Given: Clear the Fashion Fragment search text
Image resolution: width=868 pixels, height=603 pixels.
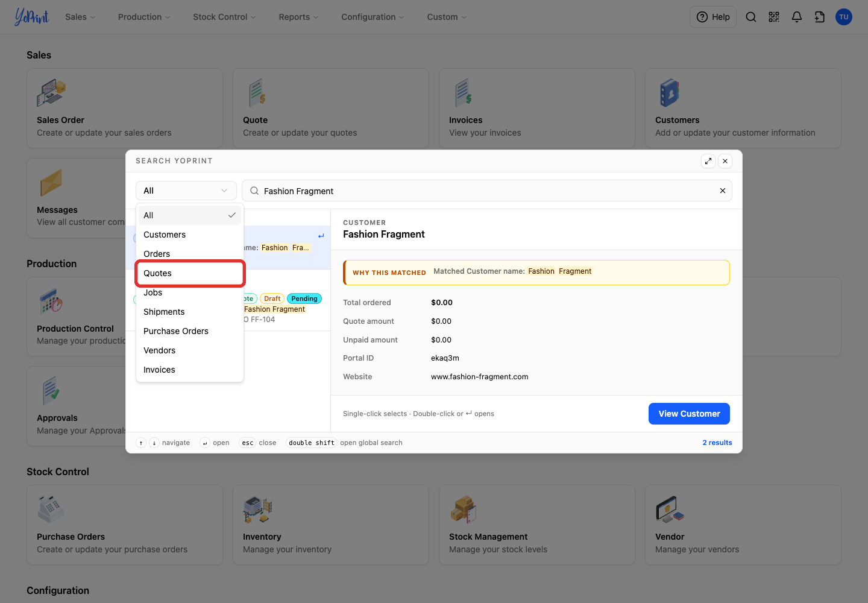Looking at the screenshot, I should (x=722, y=191).
